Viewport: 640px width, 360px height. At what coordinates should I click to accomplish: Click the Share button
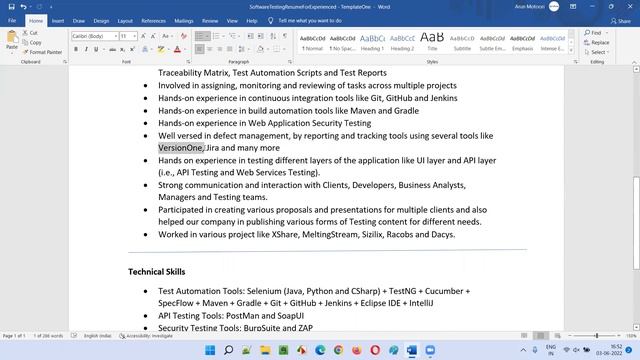(621, 21)
